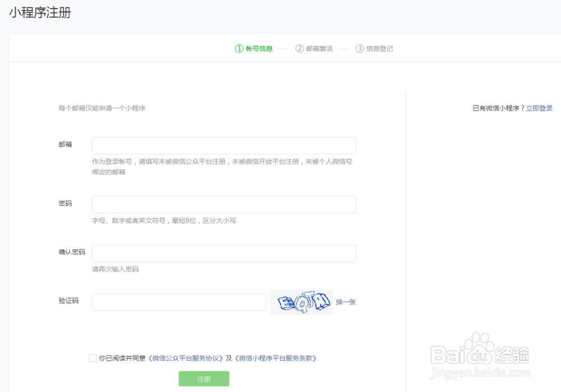Click the 立即登录 login link
This screenshot has width=561, height=392.
[x=539, y=108]
